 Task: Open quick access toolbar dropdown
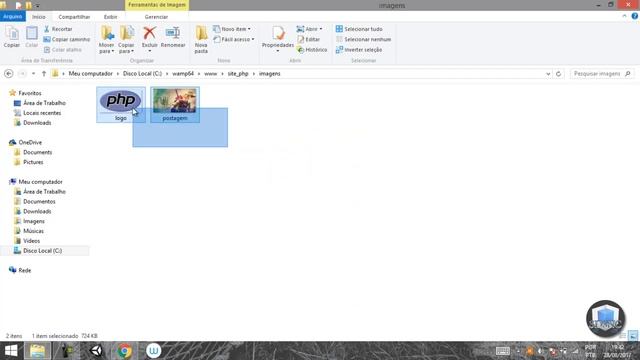pos(38,6)
